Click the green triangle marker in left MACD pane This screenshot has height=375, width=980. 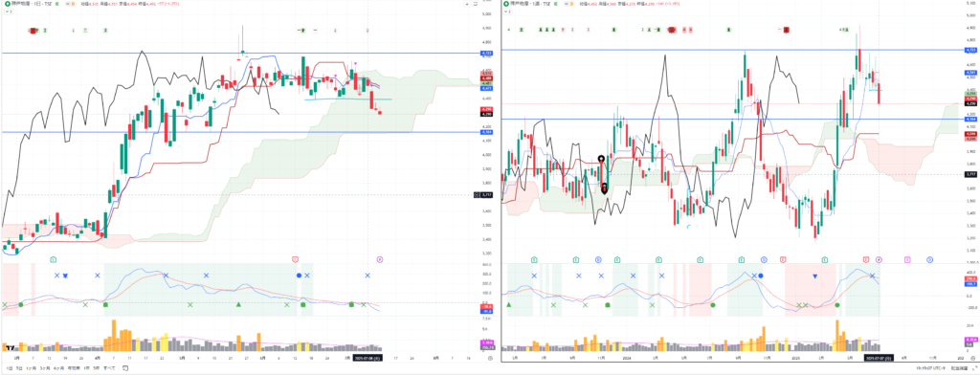coord(238,304)
